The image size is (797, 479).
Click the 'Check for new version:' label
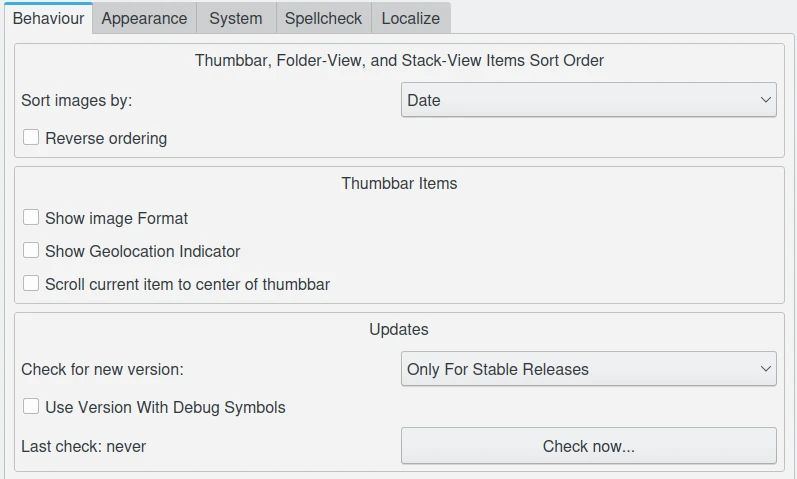point(102,369)
